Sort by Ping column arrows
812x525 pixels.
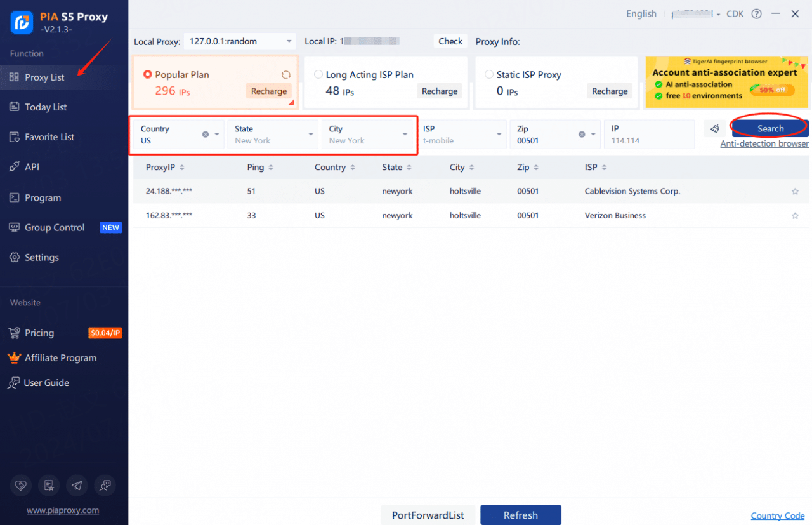pos(271,168)
